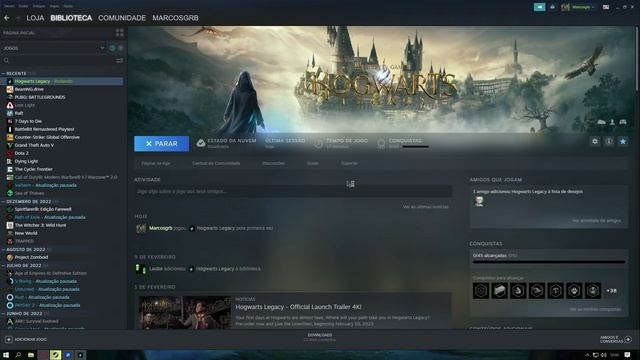Click ADICIONAR JOGO button
The image size is (640, 360).
click(26, 339)
